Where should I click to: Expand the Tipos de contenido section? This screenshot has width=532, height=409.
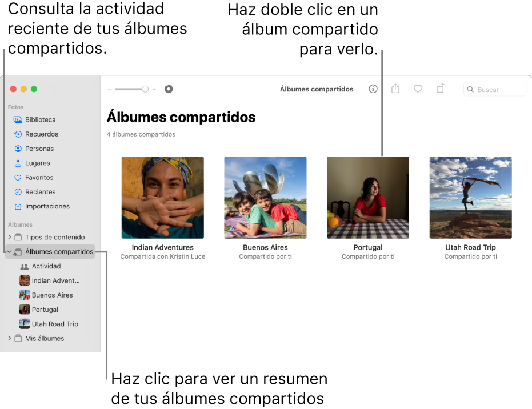click(x=10, y=237)
